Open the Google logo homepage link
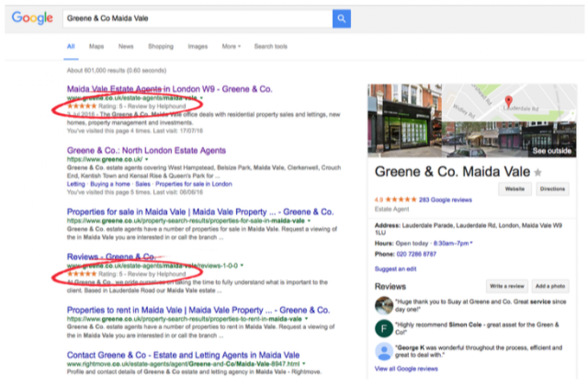Image resolution: width=588 pixels, height=387 pixels. point(32,18)
